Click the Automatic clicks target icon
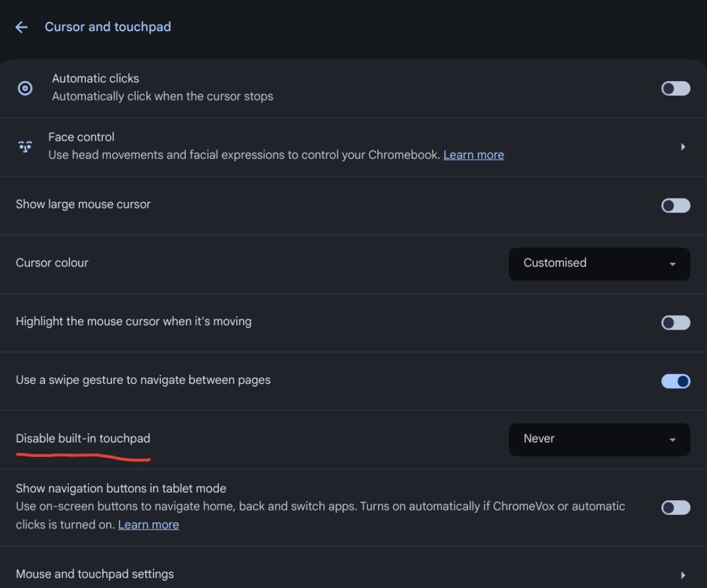 pos(25,88)
